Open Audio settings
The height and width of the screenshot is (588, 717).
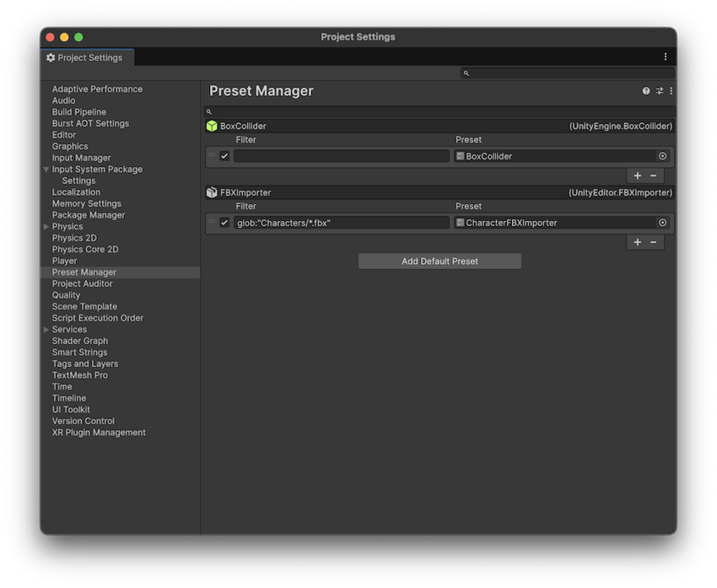pos(63,101)
